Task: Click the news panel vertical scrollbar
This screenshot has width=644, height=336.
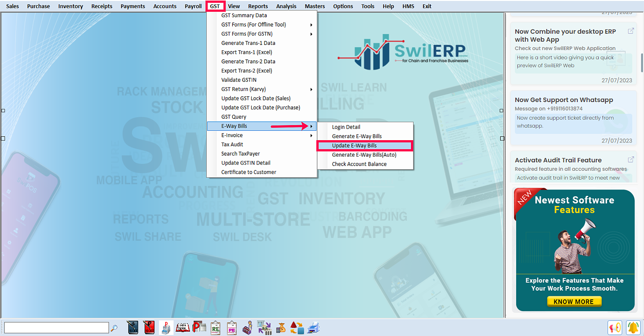Action: [x=642, y=62]
